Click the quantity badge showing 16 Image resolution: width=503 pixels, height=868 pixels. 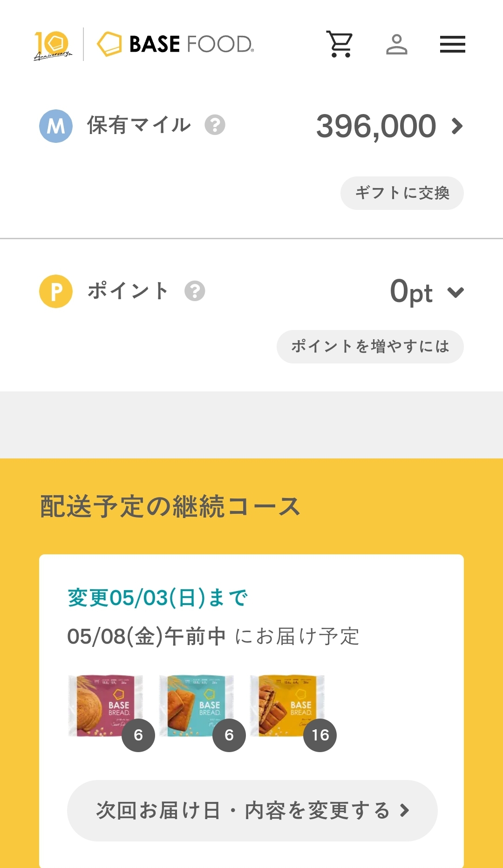coord(320,735)
